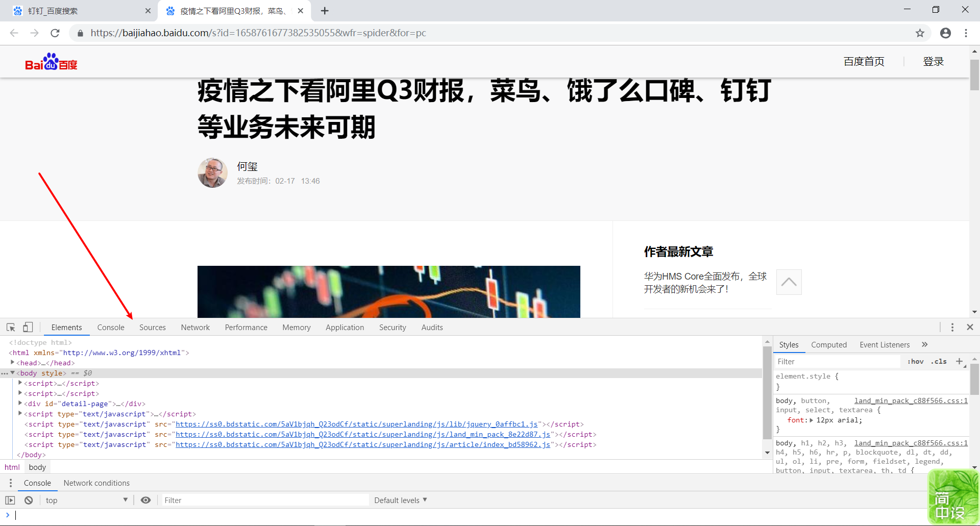Viewport: 980px width, 526px height.
Task: Open the Audits tab
Action: click(432, 327)
